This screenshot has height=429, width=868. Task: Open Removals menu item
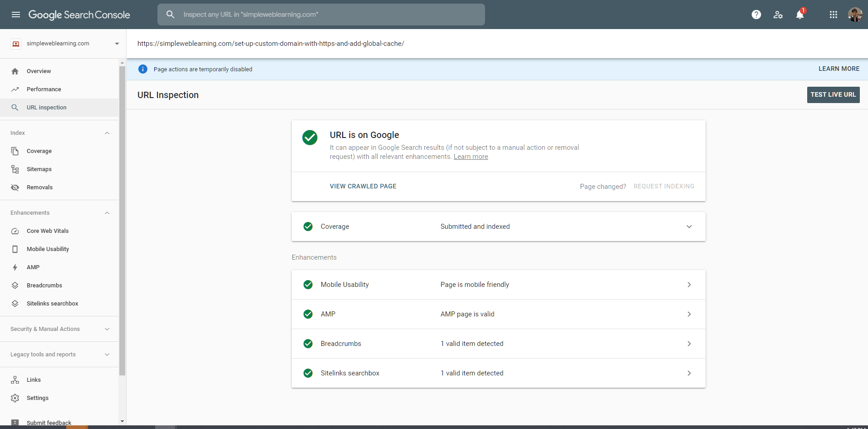(59, 187)
